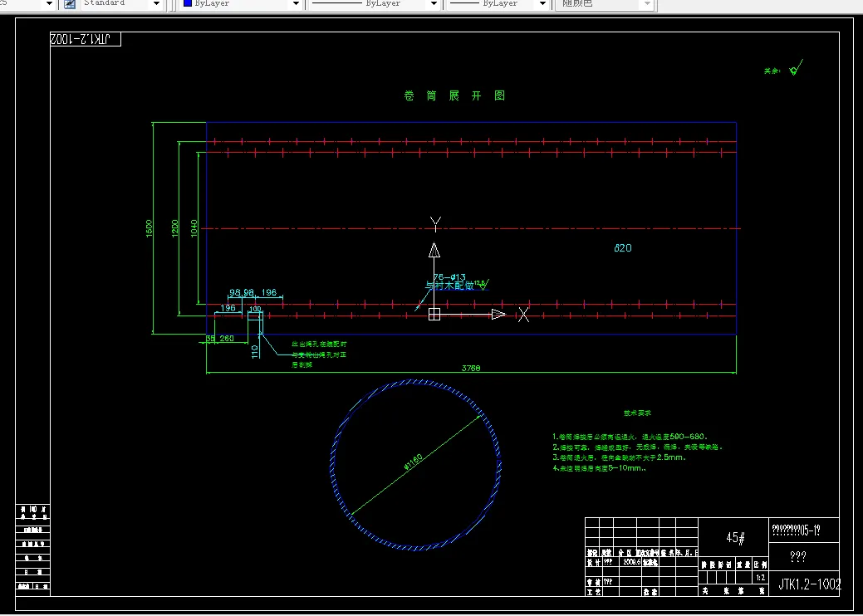Screen dimensions: 863x616
Task: Select the 2009.6 date cell
Action: pos(632,562)
